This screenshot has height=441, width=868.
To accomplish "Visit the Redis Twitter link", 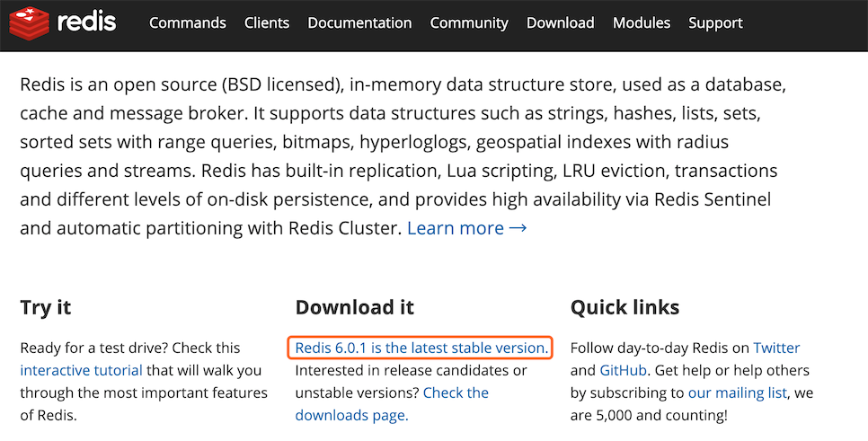I will click(x=776, y=348).
